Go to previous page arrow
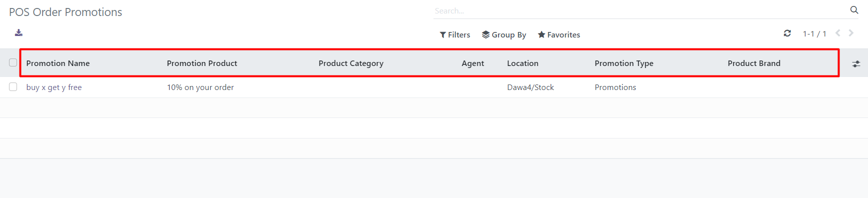Image resolution: width=868 pixels, height=198 pixels. [838, 33]
